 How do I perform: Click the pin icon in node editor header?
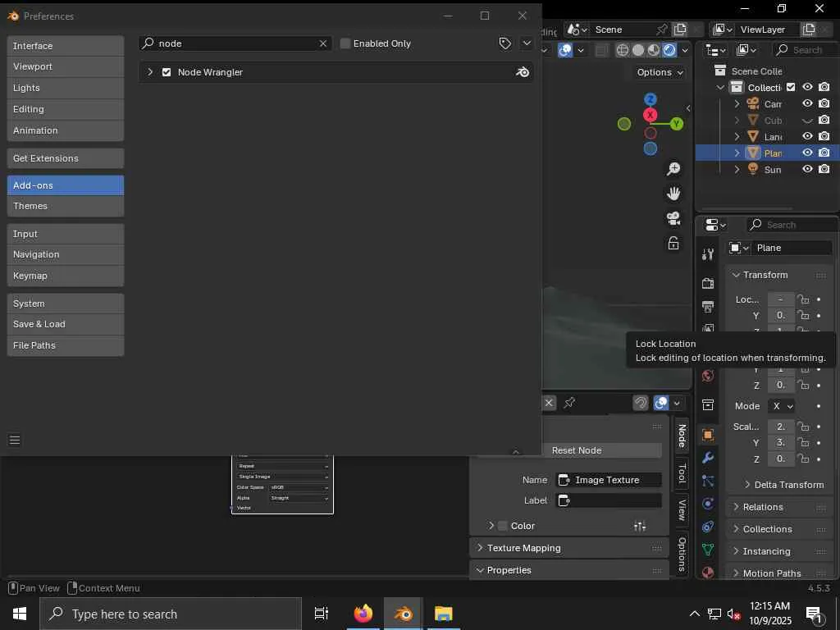(569, 402)
